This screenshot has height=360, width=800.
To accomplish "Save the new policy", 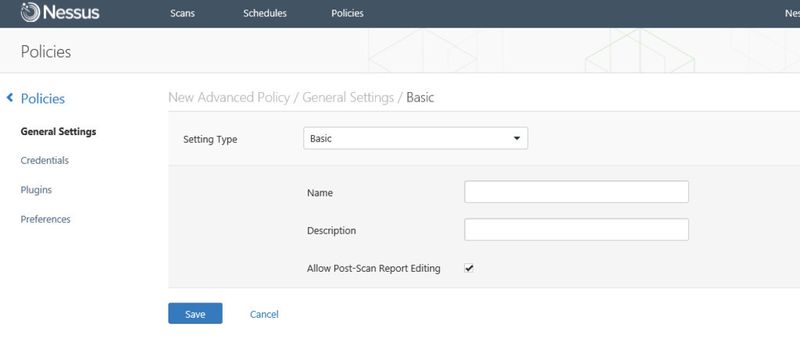I will coord(195,314).
